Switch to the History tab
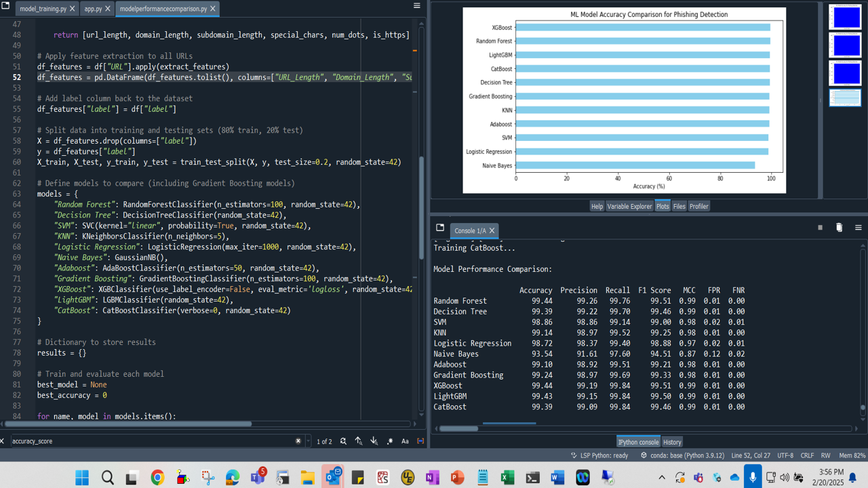This screenshot has width=868, height=488. (671, 442)
